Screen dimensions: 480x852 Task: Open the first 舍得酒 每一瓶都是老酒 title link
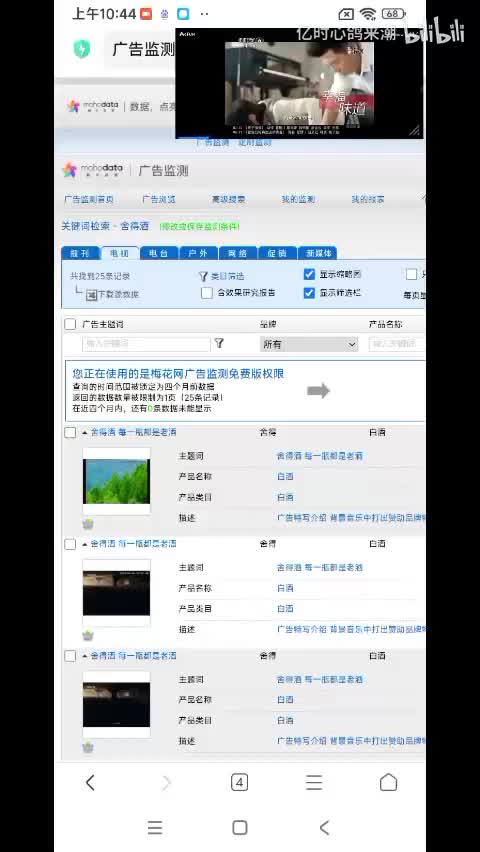[x=134, y=433]
